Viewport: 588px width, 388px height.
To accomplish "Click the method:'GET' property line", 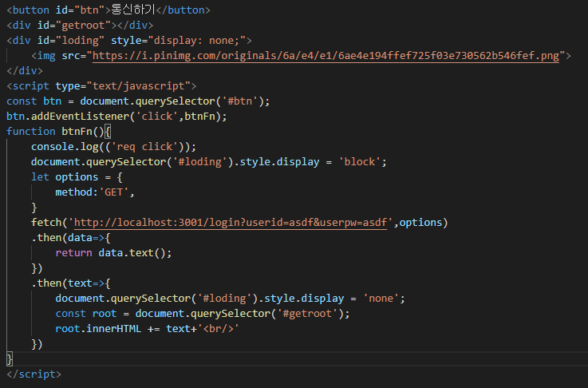I will pos(95,192).
